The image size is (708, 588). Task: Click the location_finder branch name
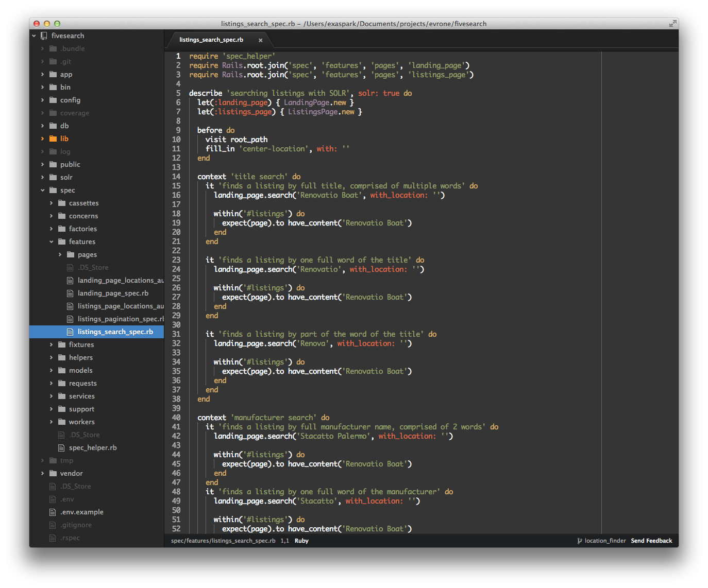(605, 541)
